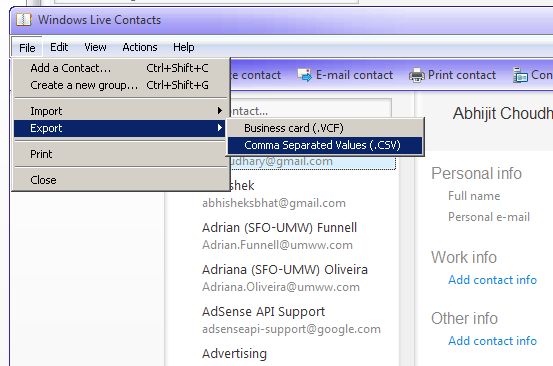This screenshot has height=366, width=553.
Task: Click Add contact info under Work info
Action: (x=492, y=280)
